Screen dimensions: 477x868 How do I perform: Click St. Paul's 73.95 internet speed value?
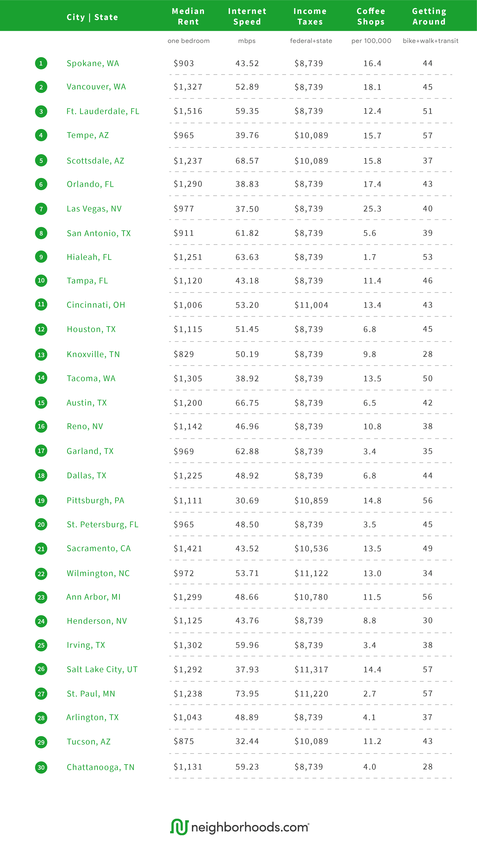point(247,693)
